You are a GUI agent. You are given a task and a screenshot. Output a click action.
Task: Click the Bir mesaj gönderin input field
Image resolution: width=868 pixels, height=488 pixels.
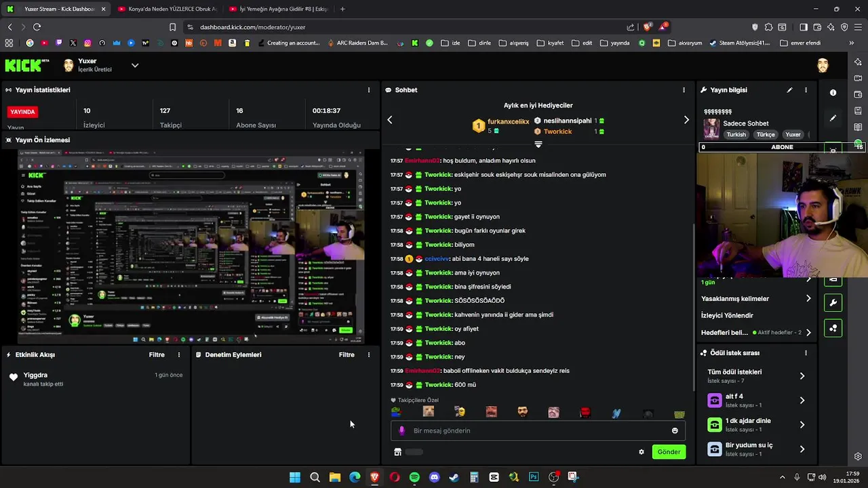point(538,430)
